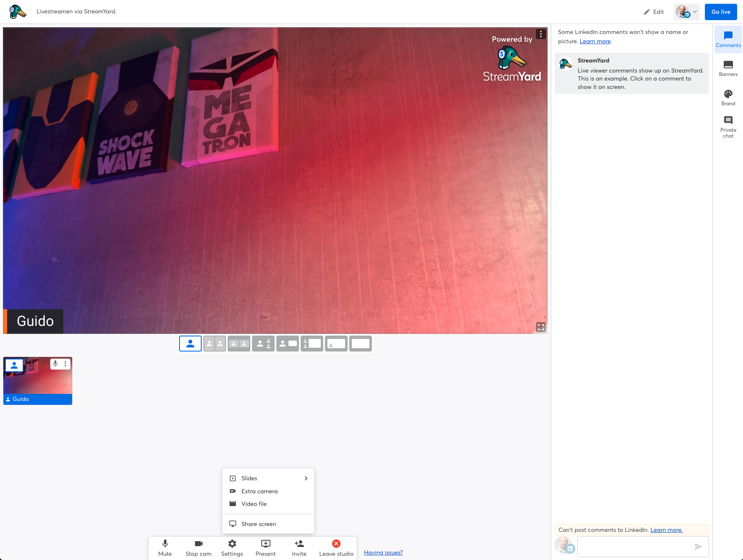The width and height of the screenshot is (743, 560).
Task: Open the Invite panel
Action: 299,547
